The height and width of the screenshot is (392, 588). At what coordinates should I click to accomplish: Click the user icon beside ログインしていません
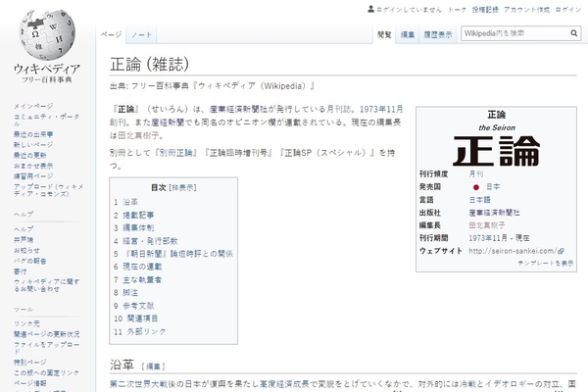coord(370,9)
